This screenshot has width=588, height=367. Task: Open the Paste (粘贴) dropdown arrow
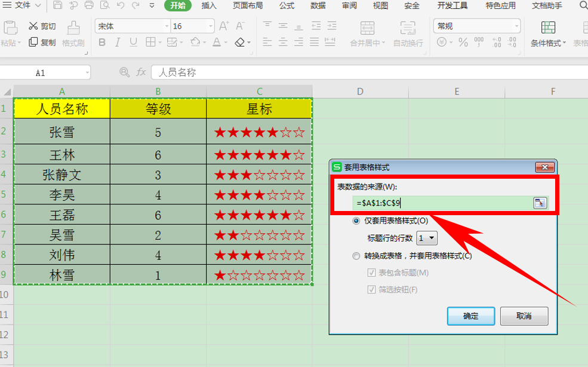pos(19,43)
